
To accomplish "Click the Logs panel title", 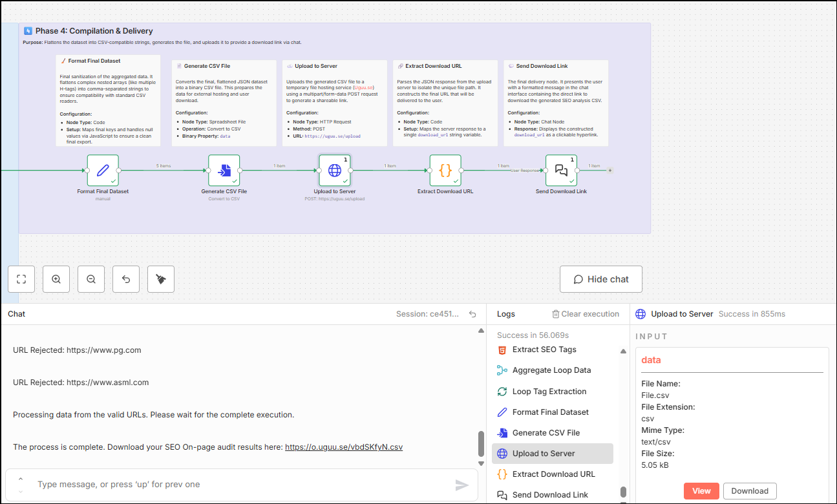I will coord(506,314).
